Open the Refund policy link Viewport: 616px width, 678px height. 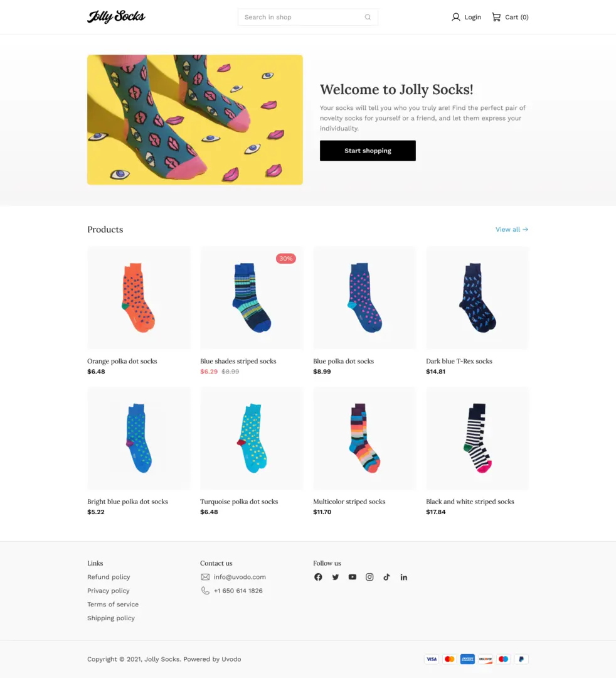coord(109,577)
